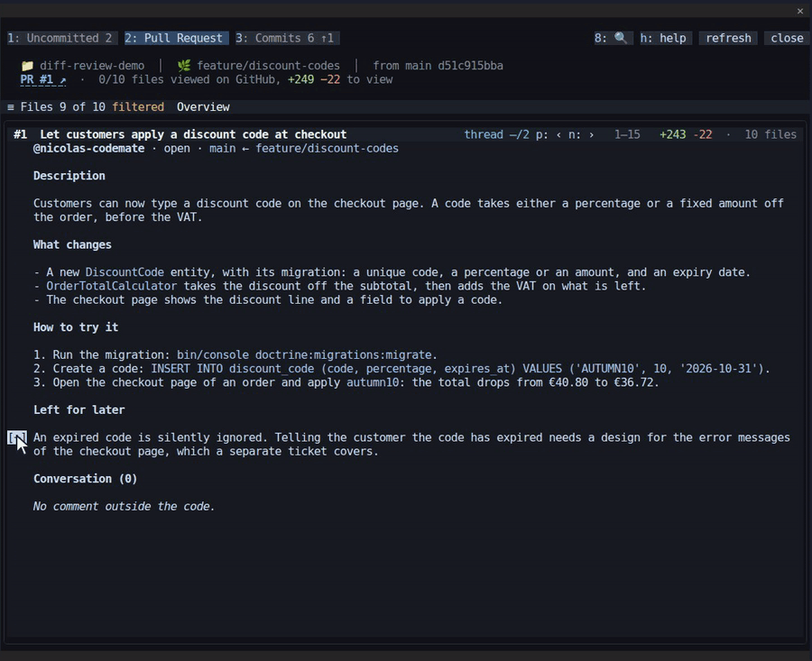Screen dimensions: 812x661
Task: Click the 0/10 files viewed on GitHub text
Action: click(189, 79)
